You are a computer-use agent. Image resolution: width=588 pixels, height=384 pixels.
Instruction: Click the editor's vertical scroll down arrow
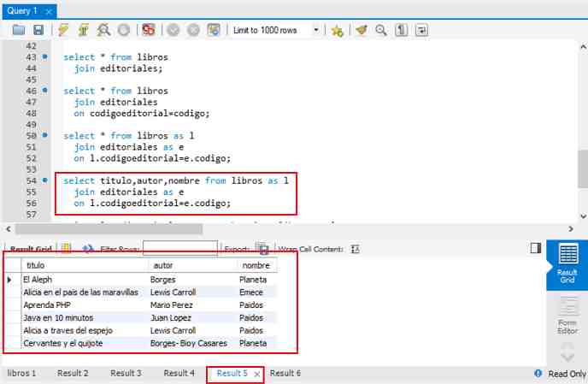(583, 216)
